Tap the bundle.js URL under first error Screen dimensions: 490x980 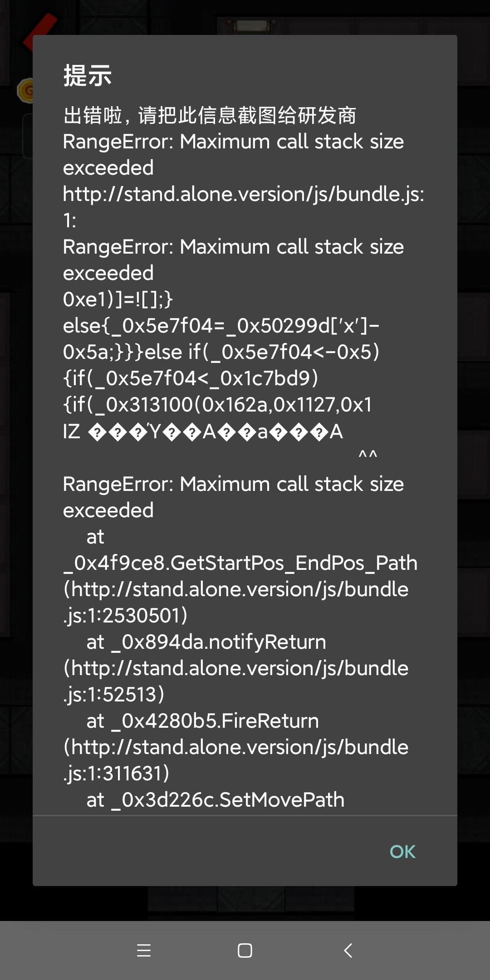(243, 194)
